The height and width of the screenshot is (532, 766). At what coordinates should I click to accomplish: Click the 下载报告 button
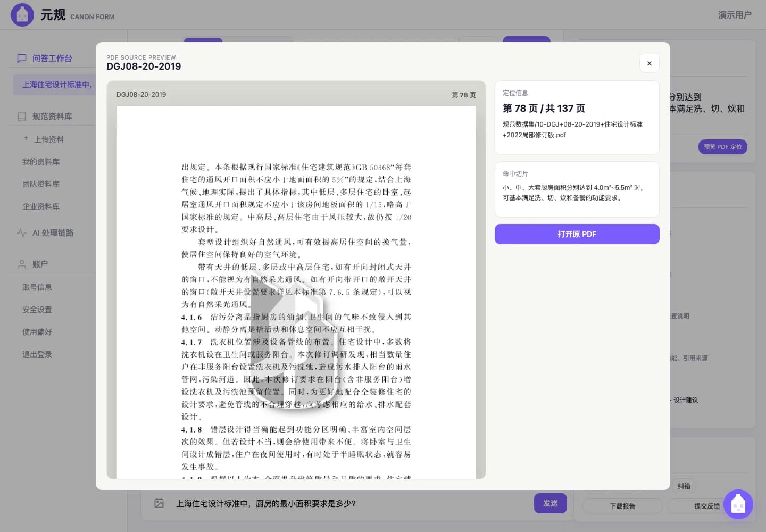[622, 506]
